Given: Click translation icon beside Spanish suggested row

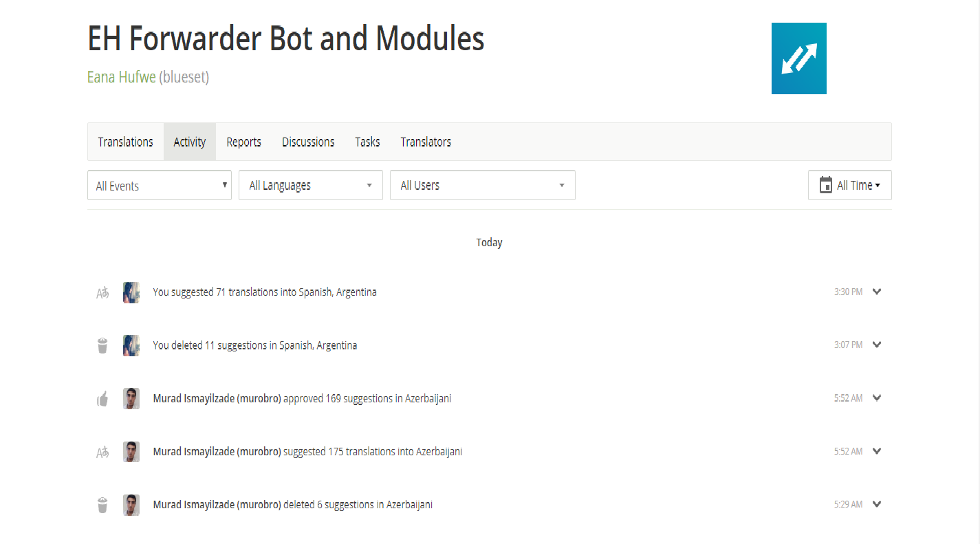Looking at the screenshot, I should (x=102, y=293).
